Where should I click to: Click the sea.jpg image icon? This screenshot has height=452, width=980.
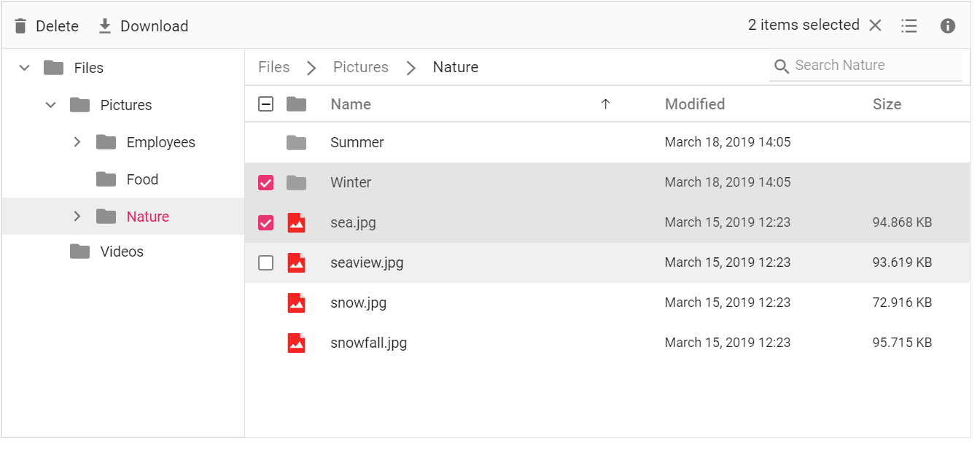pos(296,222)
